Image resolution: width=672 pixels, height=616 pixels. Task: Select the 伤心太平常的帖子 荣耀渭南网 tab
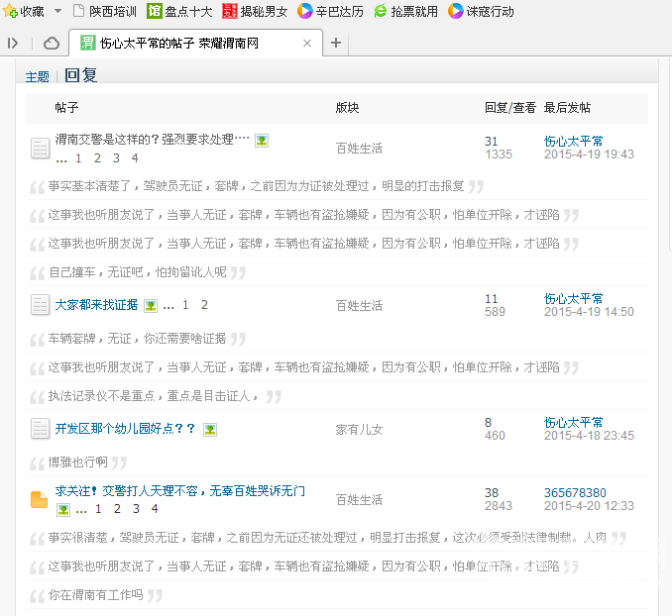coord(195,43)
